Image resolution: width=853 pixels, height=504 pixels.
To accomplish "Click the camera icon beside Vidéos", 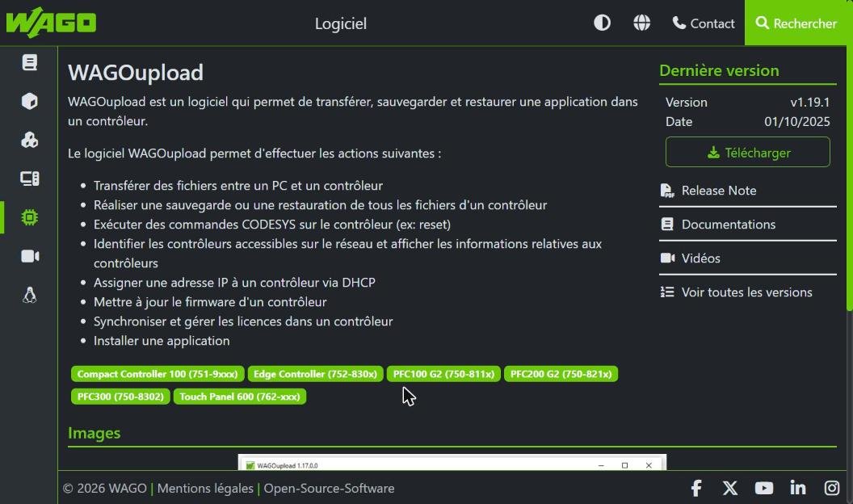I will pyautogui.click(x=667, y=258).
